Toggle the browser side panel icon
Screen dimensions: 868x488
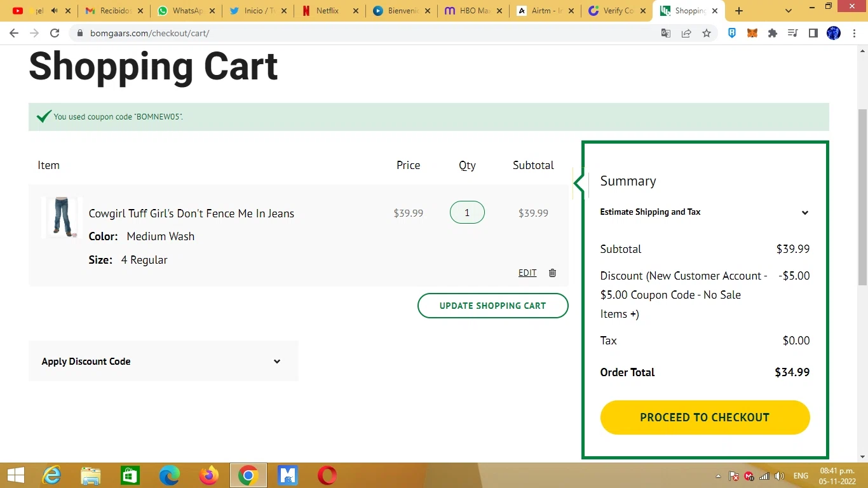[x=813, y=33]
